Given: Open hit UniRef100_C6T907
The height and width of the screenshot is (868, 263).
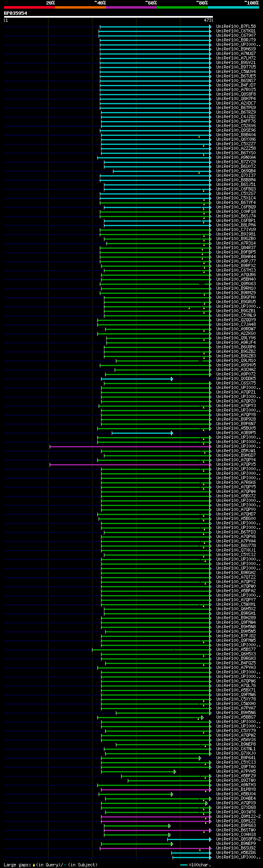Looking at the screenshot, I should pyautogui.click(x=236, y=35).
